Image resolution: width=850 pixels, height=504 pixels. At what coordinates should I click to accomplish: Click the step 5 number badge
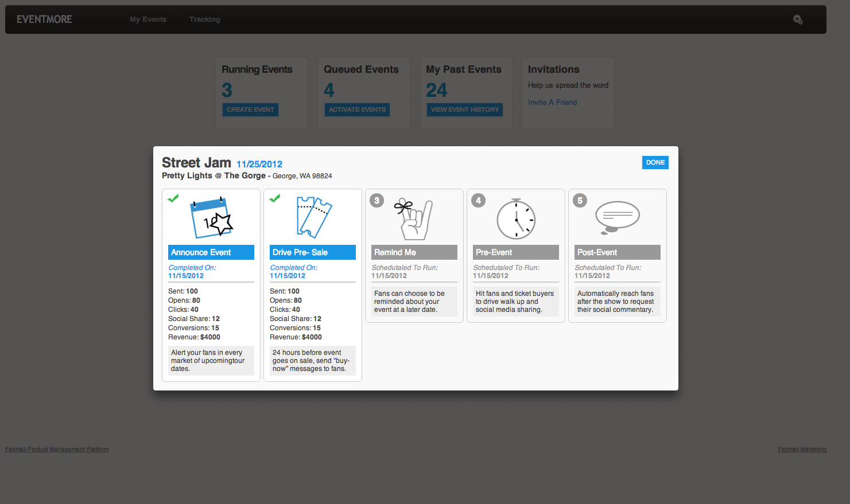coord(580,201)
